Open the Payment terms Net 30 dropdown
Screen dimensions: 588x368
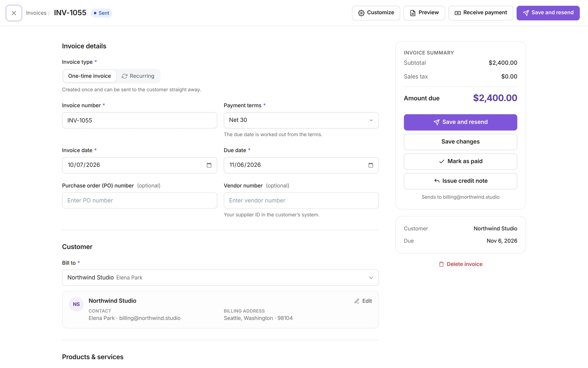pyautogui.click(x=301, y=120)
